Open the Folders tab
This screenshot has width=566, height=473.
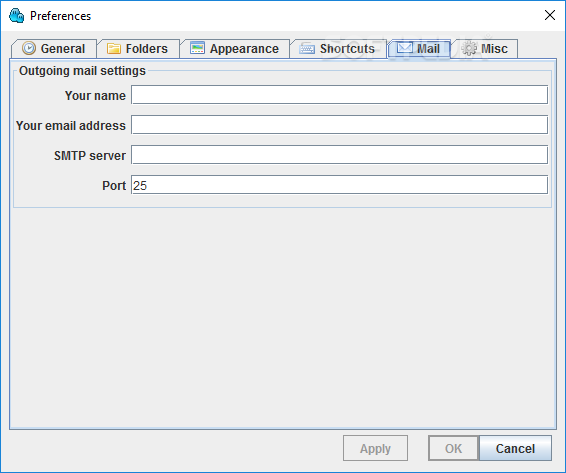tap(138, 48)
